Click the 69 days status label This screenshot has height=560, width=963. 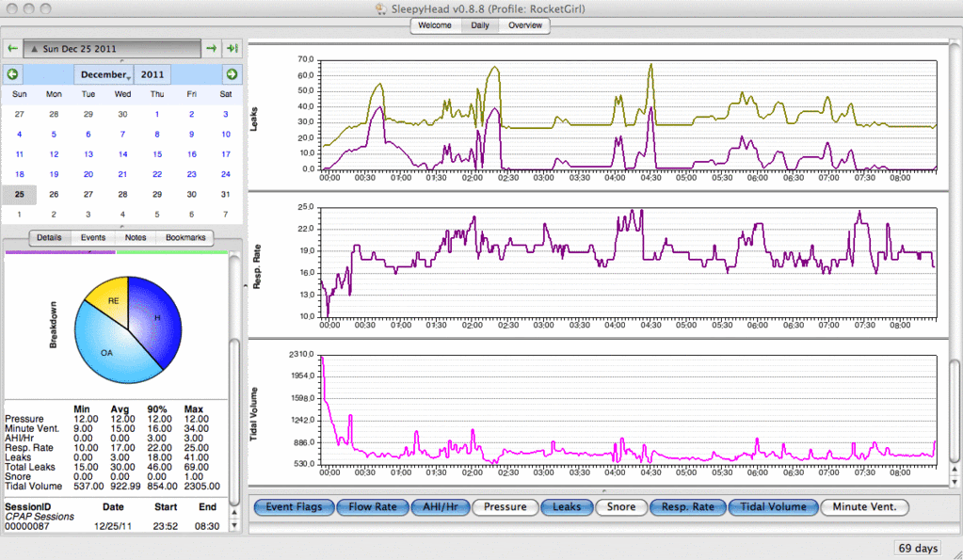(918, 548)
